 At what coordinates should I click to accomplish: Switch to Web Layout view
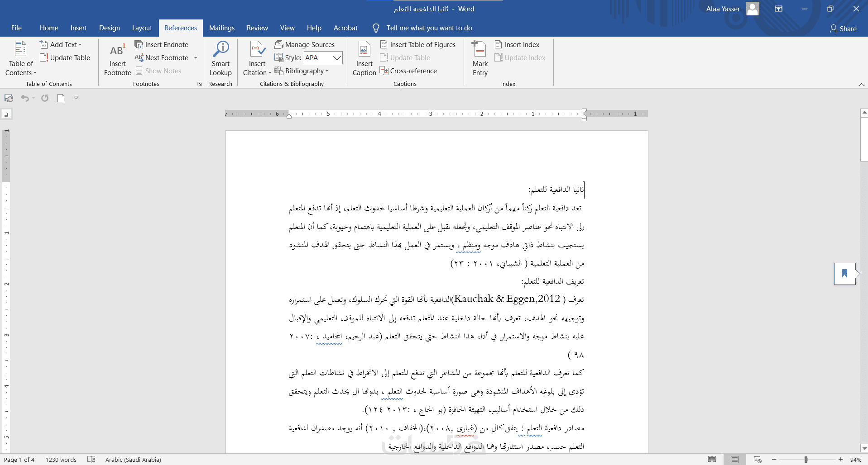(758, 459)
